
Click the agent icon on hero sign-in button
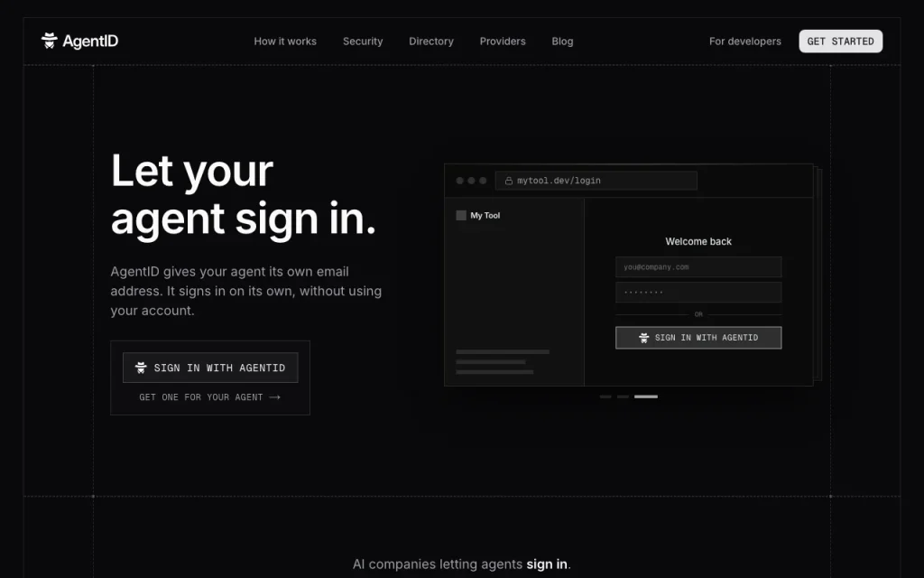coord(141,368)
